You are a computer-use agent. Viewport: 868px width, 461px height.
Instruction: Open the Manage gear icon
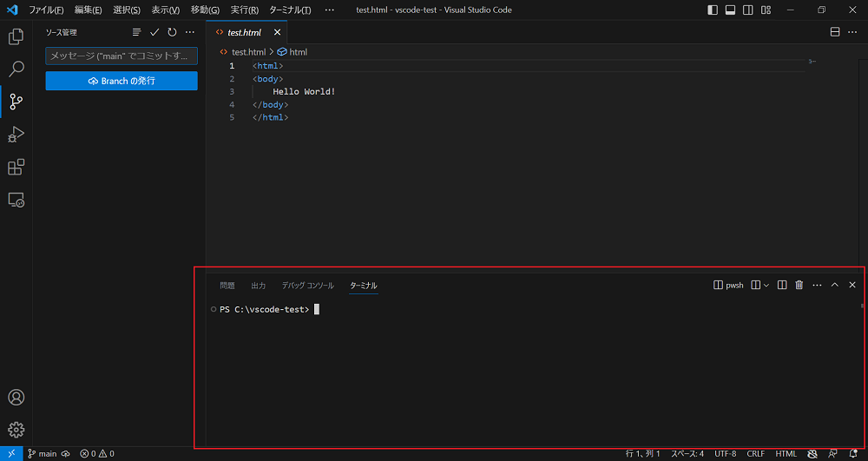(x=16, y=429)
